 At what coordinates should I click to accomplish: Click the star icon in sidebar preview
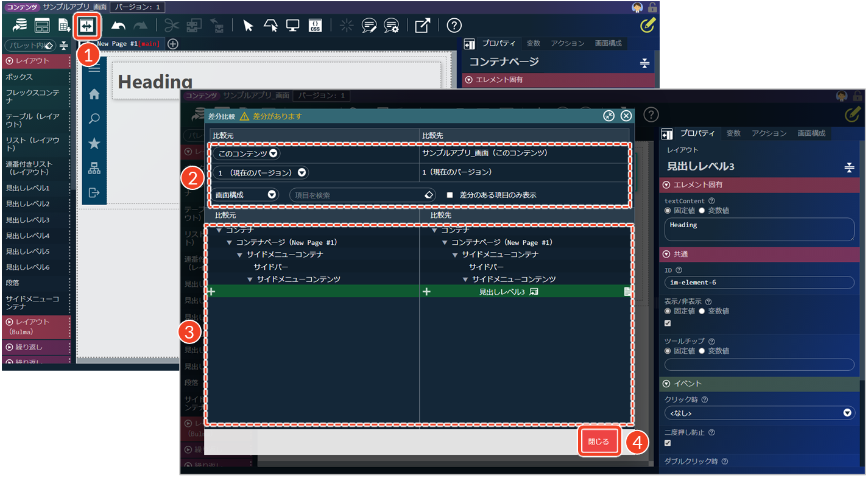(94, 144)
